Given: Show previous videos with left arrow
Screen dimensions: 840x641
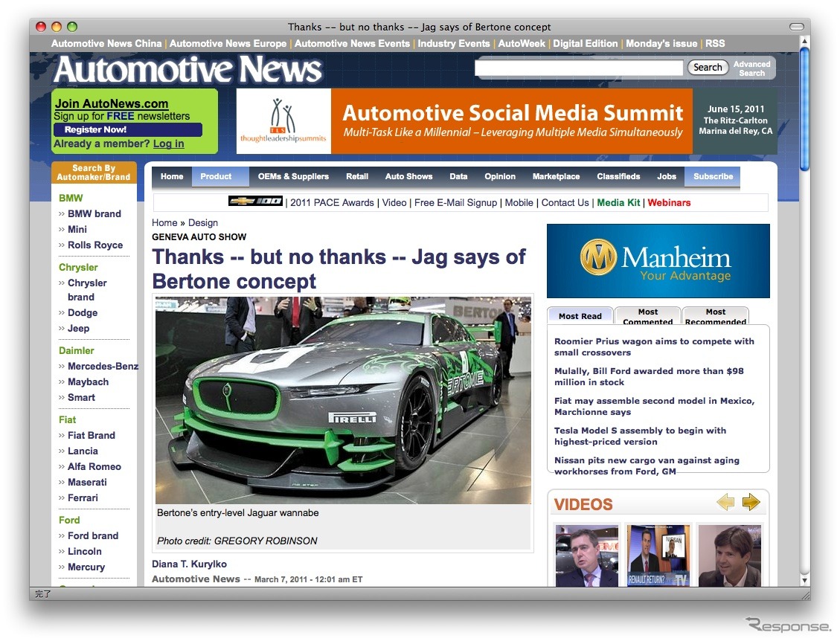Looking at the screenshot, I should coord(725,502).
